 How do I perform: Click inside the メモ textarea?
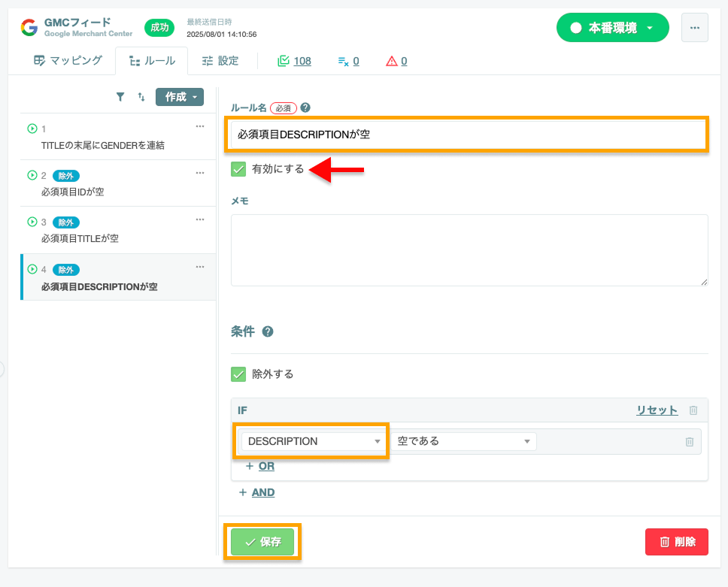(469, 250)
